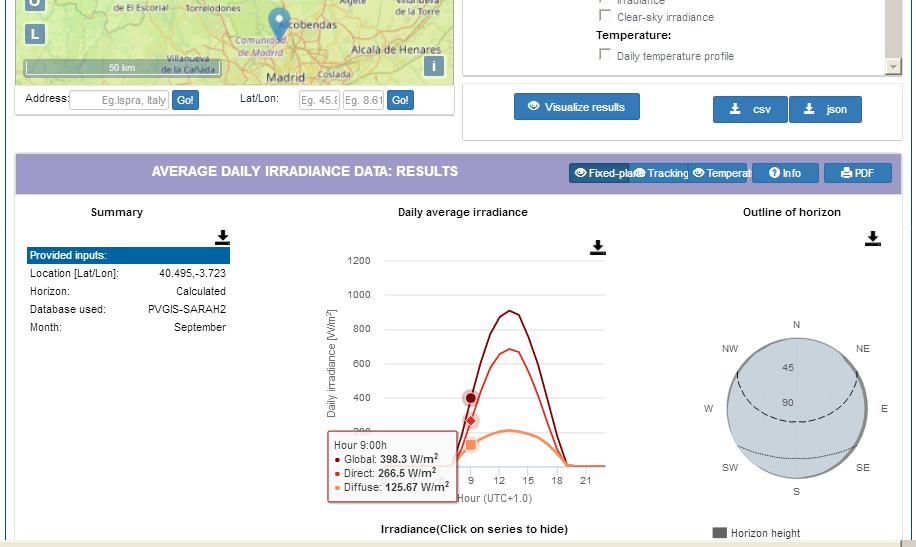Select the 'L' map layer button

pyautogui.click(x=34, y=34)
